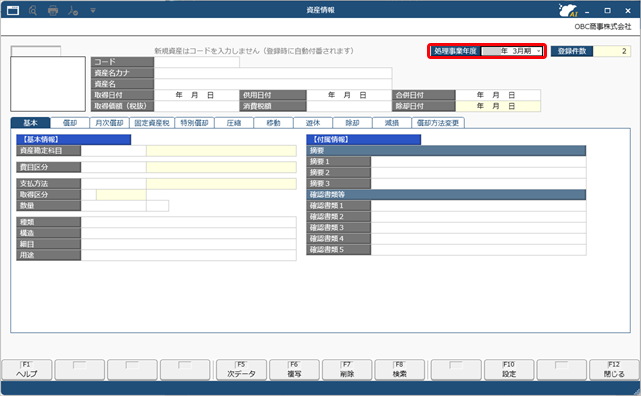Open print preview magnifier icon

click(33, 10)
